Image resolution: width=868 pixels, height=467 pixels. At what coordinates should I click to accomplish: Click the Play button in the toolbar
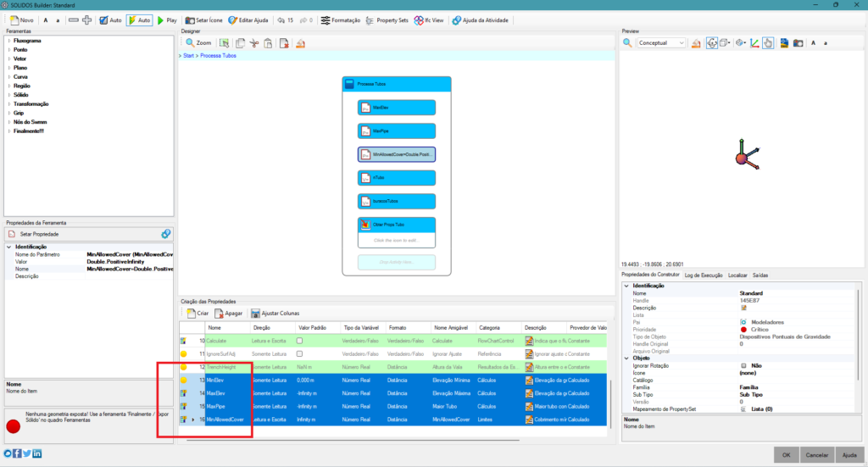pyautogui.click(x=167, y=19)
